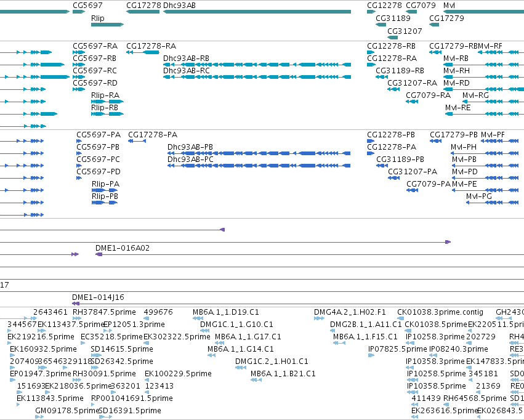Select protein Rlip-PB label

point(105,196)
